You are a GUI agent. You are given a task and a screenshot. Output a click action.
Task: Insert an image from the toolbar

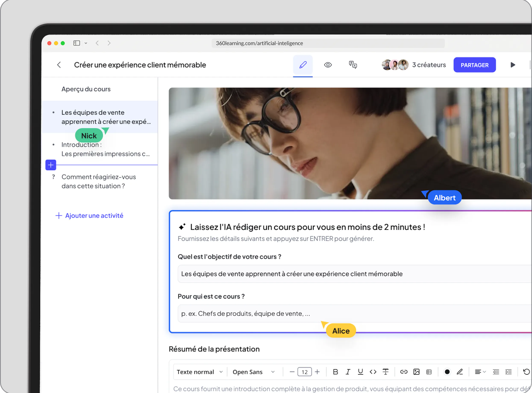coord(416,372)
